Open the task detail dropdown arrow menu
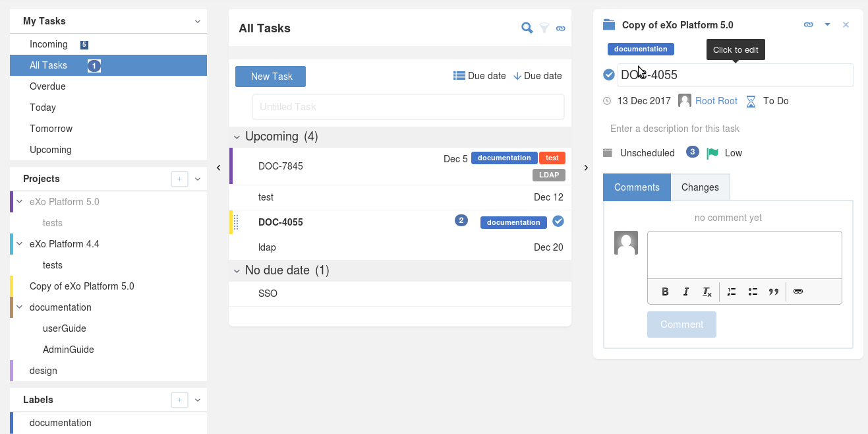The width and height of the screenshot is (868, 434). click(827, 25)
